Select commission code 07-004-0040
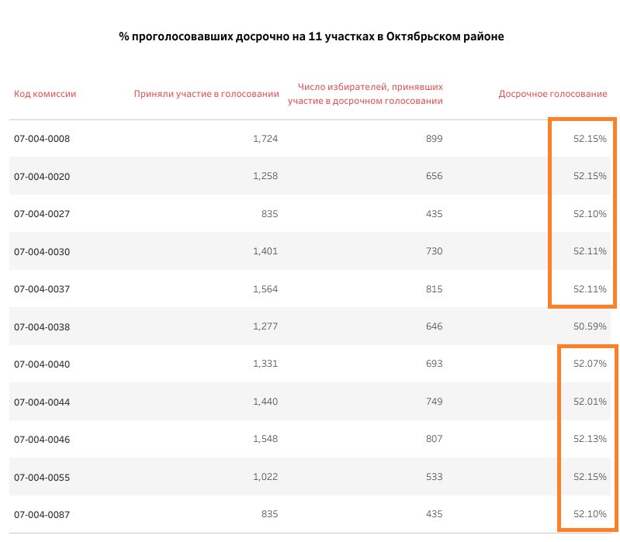The height and width of the screenshot is (542, 620). pyautogui.click(x=42, y=364)
